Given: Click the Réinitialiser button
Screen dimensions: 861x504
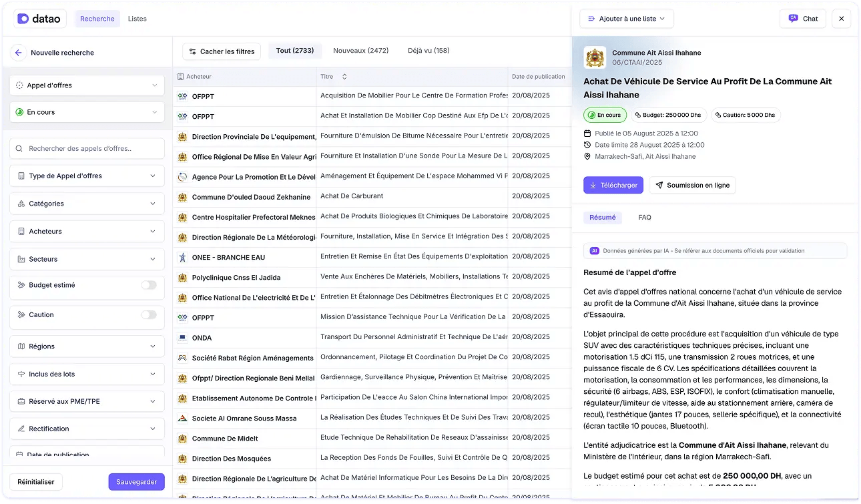Looking at the screenshot, I should tap(35, 481).
